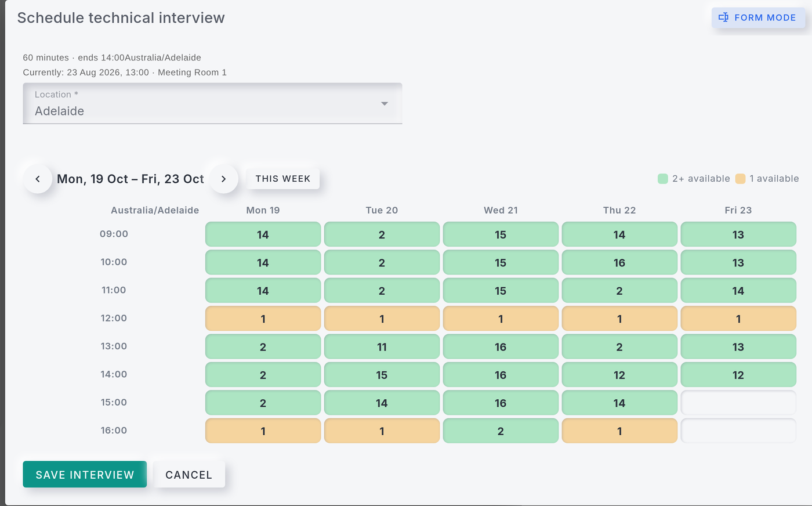Screen dimensions: 812x506
Task: Click the 'Thu 22' column header
Action: tap(619, 210)
